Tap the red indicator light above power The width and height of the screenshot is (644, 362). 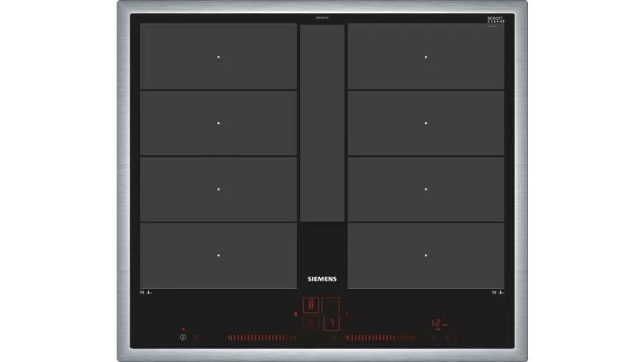[183, 329]
